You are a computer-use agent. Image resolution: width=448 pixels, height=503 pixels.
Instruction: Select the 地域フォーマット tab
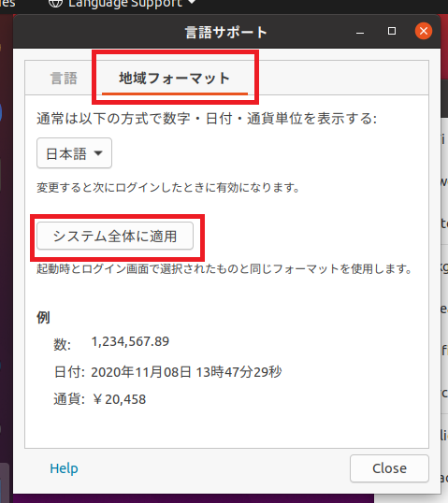[175, 79]
